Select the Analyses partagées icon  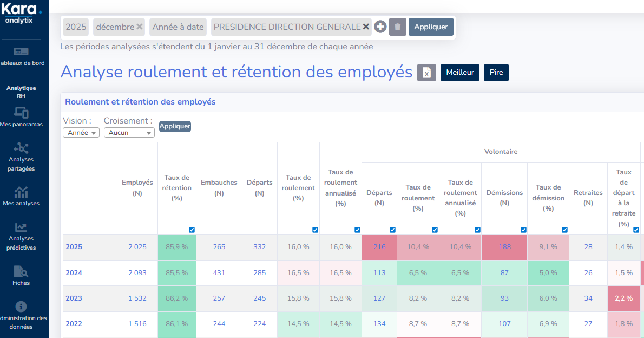click(x=22, y=153)
